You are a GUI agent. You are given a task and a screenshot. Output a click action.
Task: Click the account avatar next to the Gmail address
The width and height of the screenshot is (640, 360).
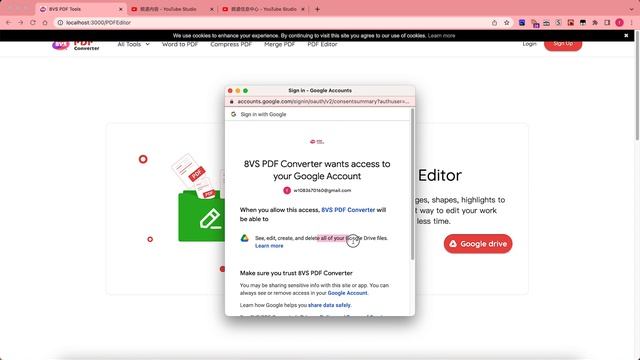coord(287,190)
